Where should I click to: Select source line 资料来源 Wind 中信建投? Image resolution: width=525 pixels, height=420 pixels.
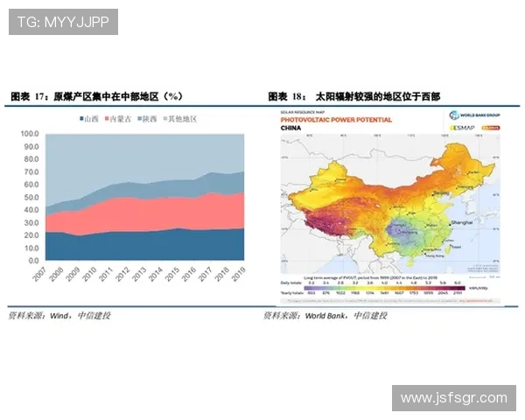point(59,316)
